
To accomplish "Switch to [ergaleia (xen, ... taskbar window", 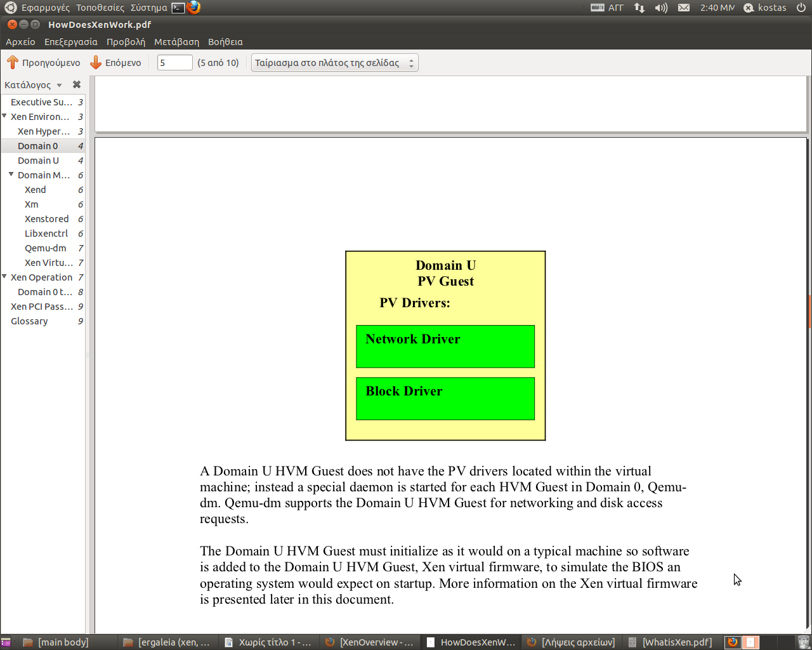I will [x=167, y=642].
